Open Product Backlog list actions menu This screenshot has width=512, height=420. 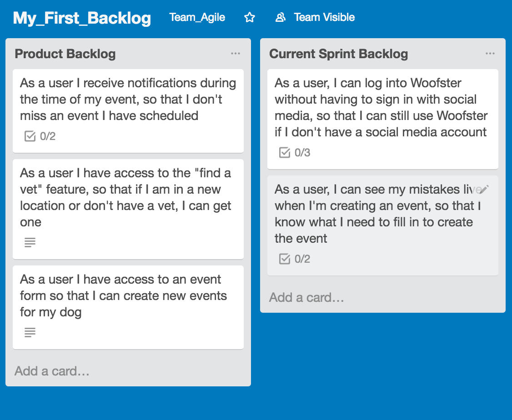pos(235,54)
